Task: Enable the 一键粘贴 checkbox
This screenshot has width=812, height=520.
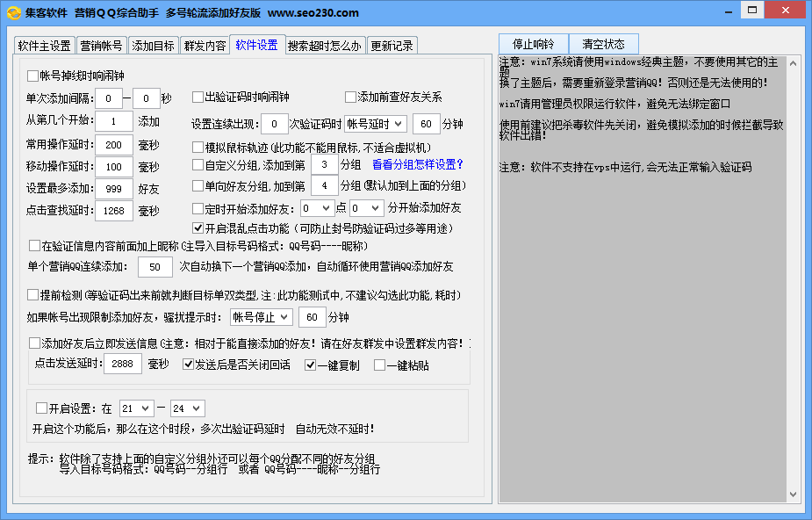Action: 380,365
